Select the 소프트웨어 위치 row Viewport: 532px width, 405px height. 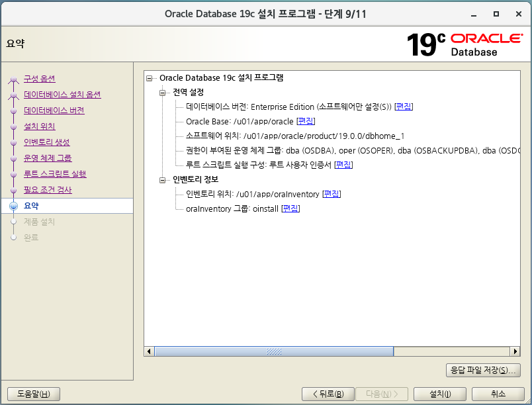tap(295, 136)
